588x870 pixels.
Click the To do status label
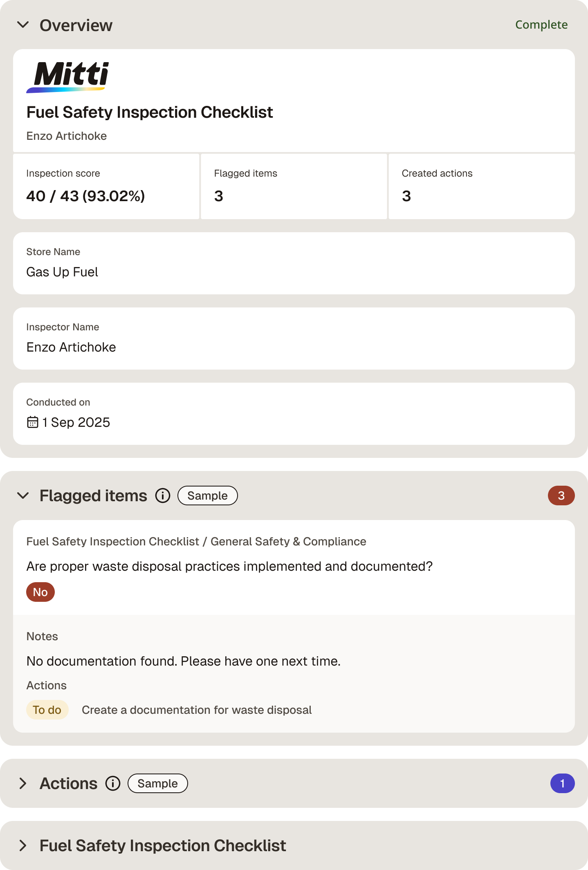47,710
